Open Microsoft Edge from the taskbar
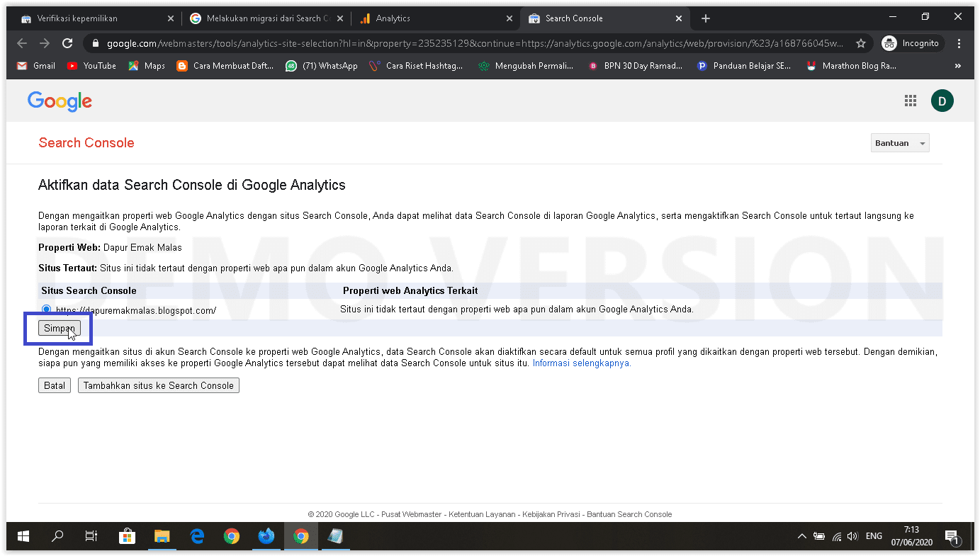The height and width of the screenshot is (556, 980). point(197,536)
